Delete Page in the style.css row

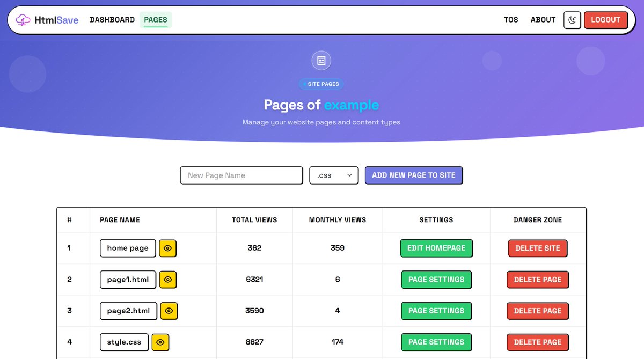click(x=538, y=342)
